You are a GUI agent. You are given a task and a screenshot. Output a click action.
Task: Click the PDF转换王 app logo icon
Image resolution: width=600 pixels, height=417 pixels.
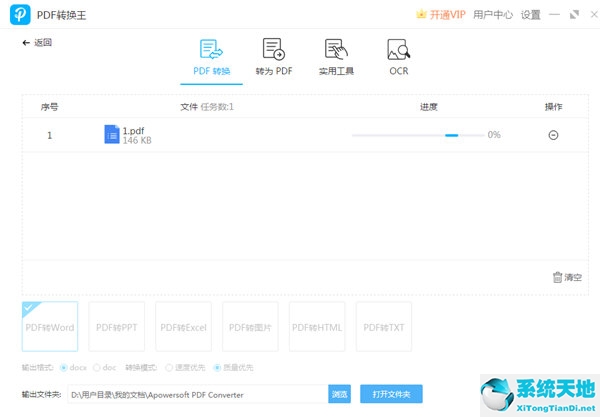coord(20,15)
